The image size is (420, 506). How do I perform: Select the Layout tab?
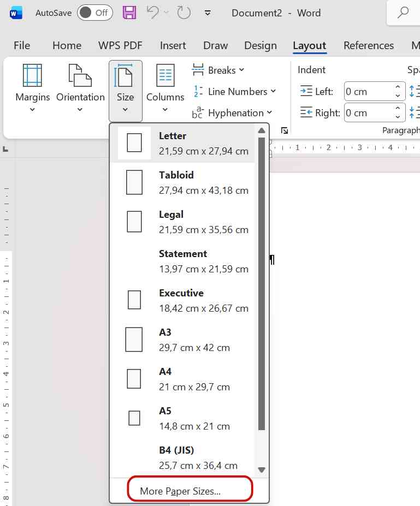coord(309,45)
